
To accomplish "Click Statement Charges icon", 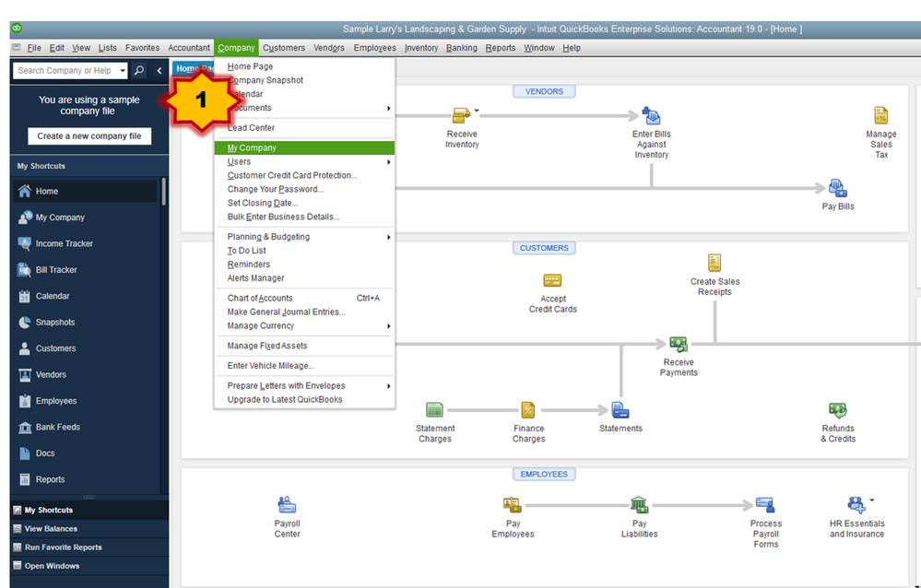I will point(434,409).
